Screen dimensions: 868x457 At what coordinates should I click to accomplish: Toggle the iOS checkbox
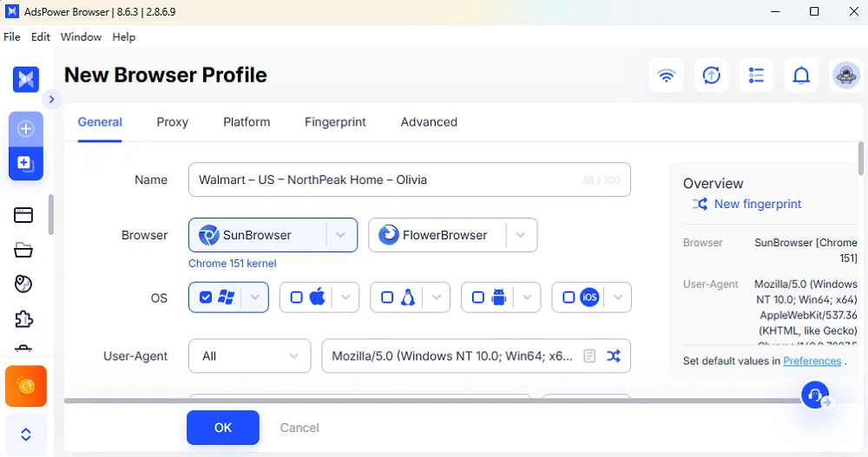point(569,297)
